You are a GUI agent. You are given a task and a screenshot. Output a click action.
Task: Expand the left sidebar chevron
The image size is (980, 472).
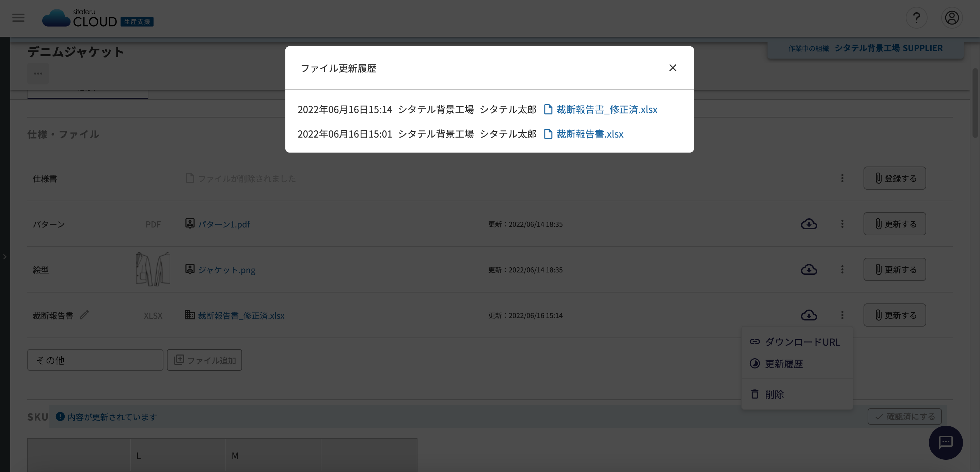point(5,257)
